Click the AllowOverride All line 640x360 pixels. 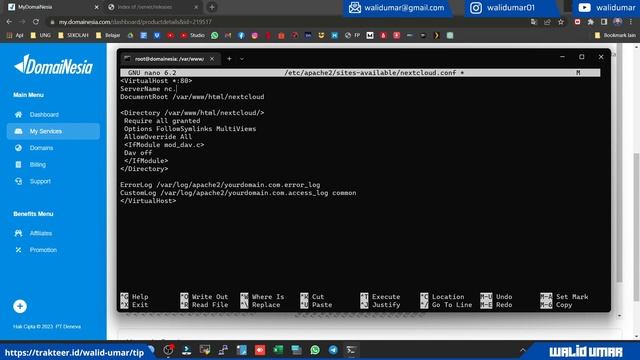(158, 137)
